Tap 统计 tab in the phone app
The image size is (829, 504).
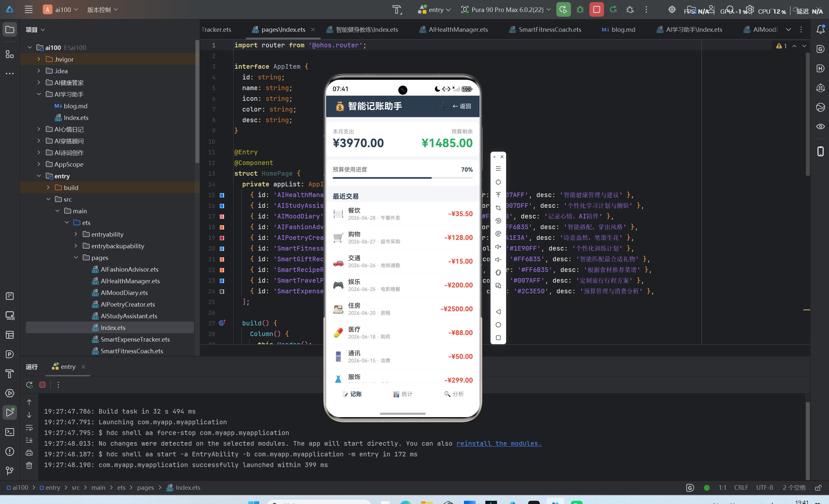pos(403,394)
